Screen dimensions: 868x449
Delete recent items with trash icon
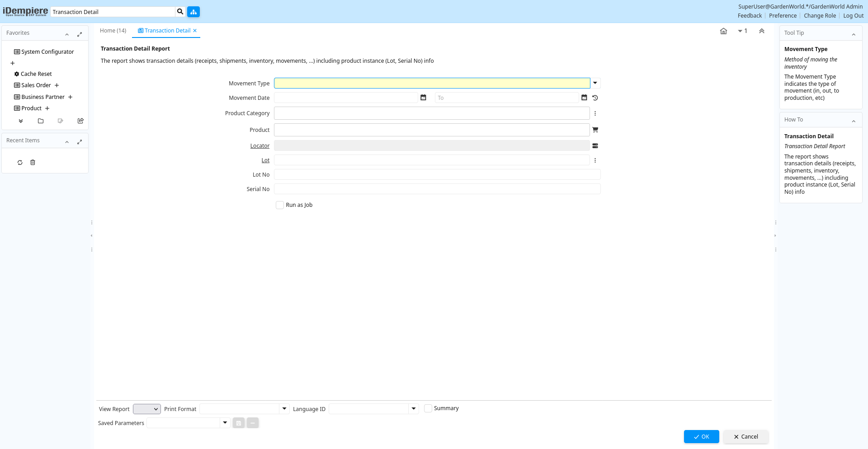click(33, 163)
